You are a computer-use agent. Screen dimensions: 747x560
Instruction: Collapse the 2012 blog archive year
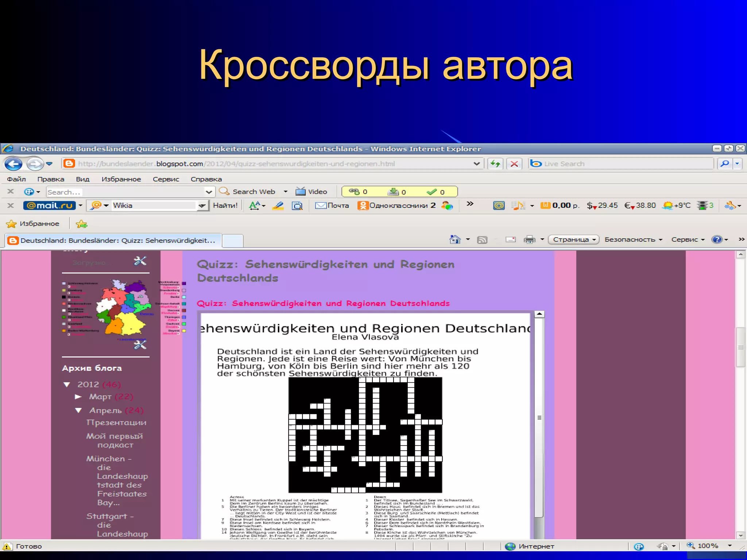pyautogui.click(x=67, y=384)
